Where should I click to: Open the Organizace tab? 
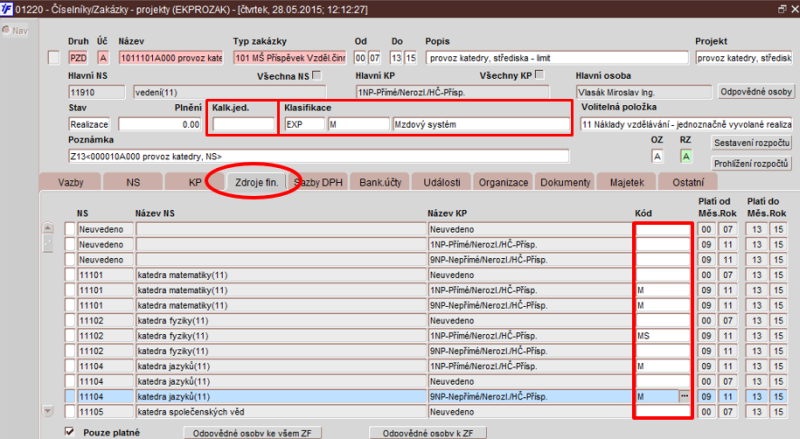pyautogui.click(x=503, y=182)
